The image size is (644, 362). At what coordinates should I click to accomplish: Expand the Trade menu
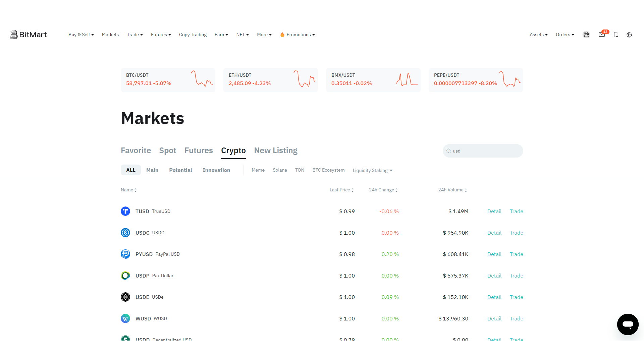(x=135, y=35)
